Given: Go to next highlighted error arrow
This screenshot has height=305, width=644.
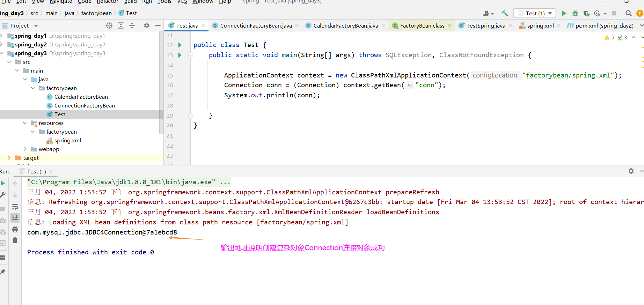Looking at the screenshot, I should click(642, 37).
